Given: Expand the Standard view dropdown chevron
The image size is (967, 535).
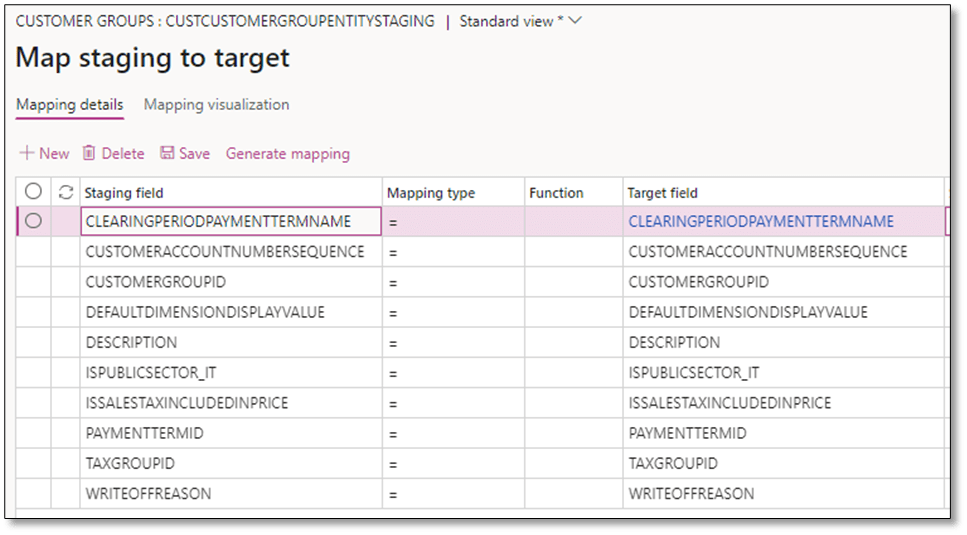Looking at the screenshot, I should click(x=575, y=21).
